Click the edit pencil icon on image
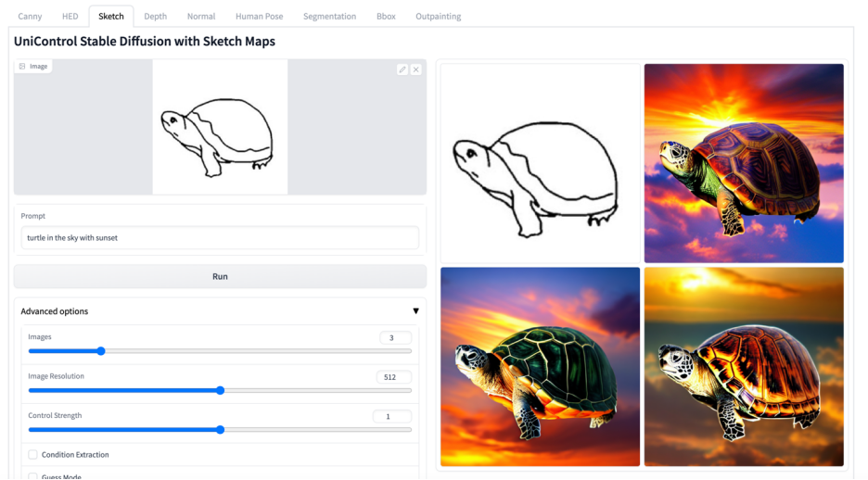Image resolution: width=868 pixels, height=480 pixels. coord(402,69)
